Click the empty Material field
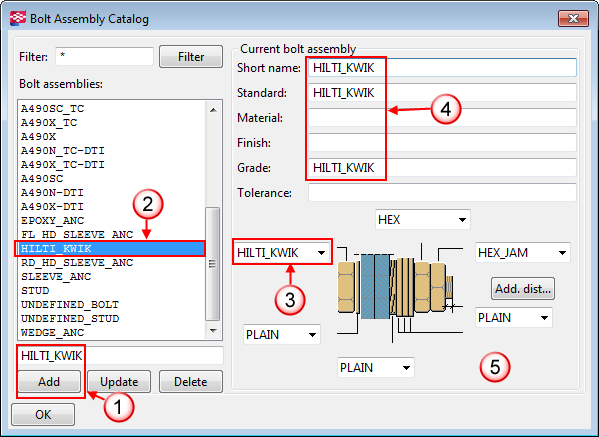Image resolution: width=599 pixels, height=437 pixels. (442, 118)
